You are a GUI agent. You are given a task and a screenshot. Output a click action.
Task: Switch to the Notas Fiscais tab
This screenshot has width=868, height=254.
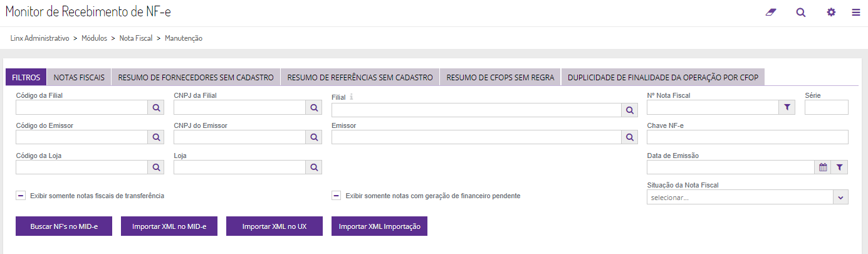point(79,78)
